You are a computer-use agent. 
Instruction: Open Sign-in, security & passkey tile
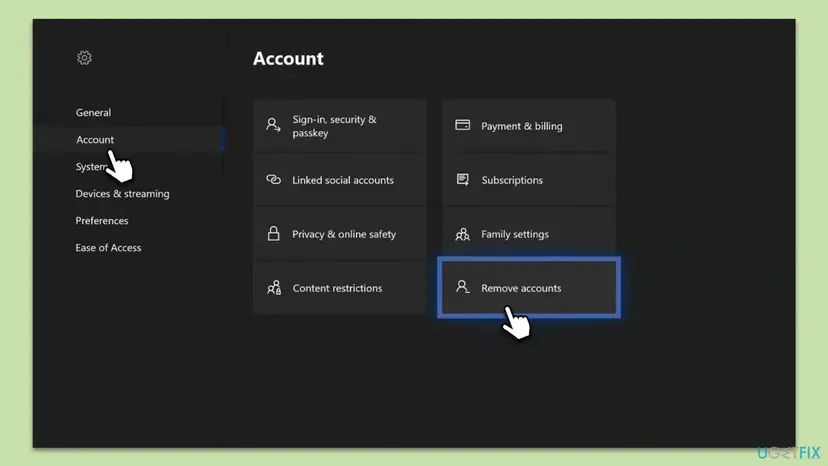[x=340, y=126]
